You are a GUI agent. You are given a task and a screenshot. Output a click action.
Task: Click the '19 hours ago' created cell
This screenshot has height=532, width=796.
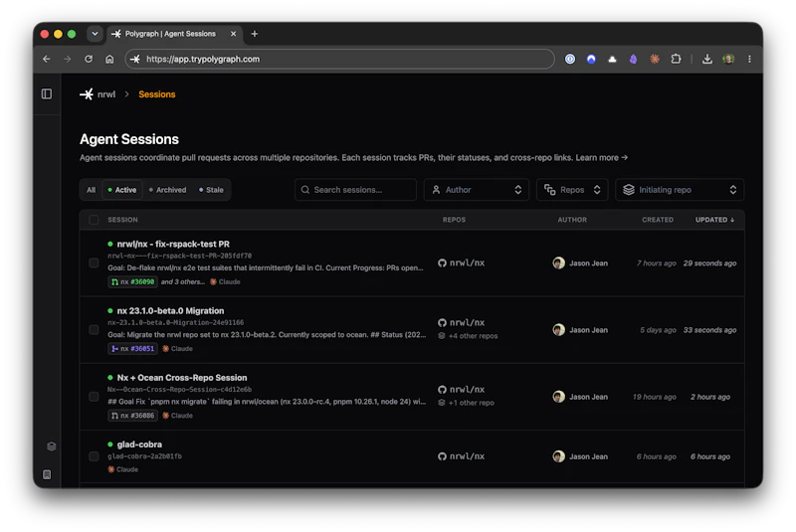[655, 397]
